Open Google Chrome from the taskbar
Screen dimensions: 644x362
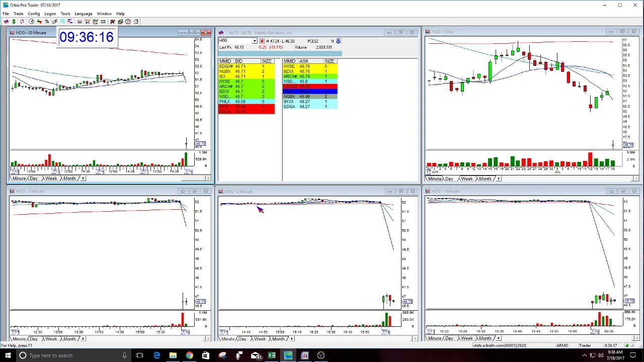pos(189,355)
